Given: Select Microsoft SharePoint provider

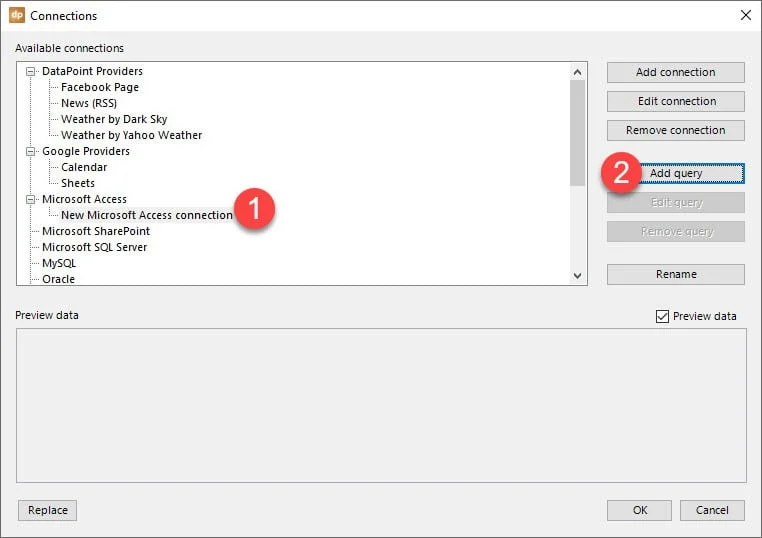Looking at the screenshot, I should coord(96,231).
